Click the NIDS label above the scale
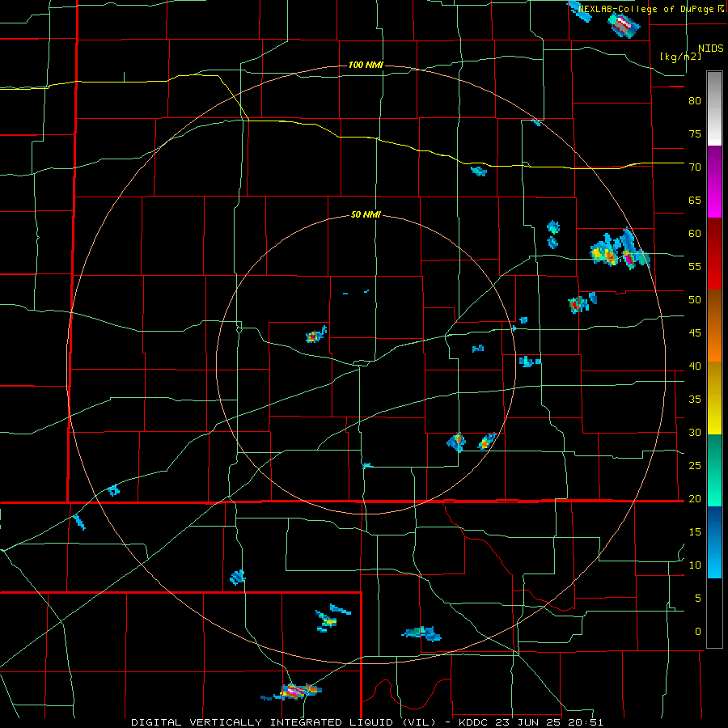This screenshot has height=728, width=728. tap(710, 48)
